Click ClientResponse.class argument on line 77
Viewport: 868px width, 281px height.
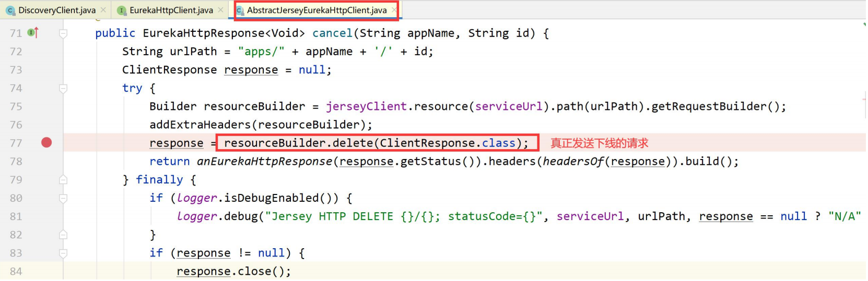click(x=448, y=143)
